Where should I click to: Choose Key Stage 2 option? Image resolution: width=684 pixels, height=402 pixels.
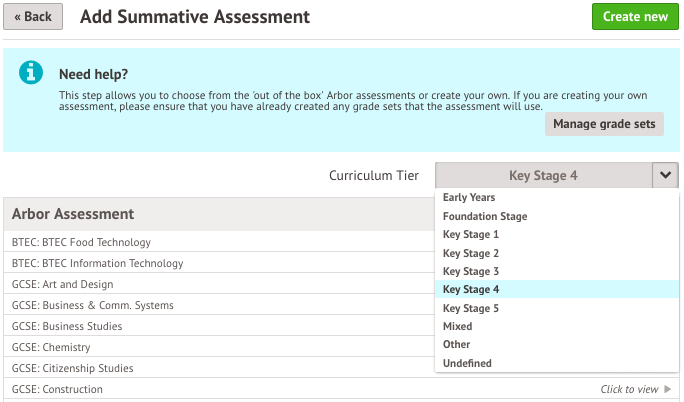click(x=557, y=253)
